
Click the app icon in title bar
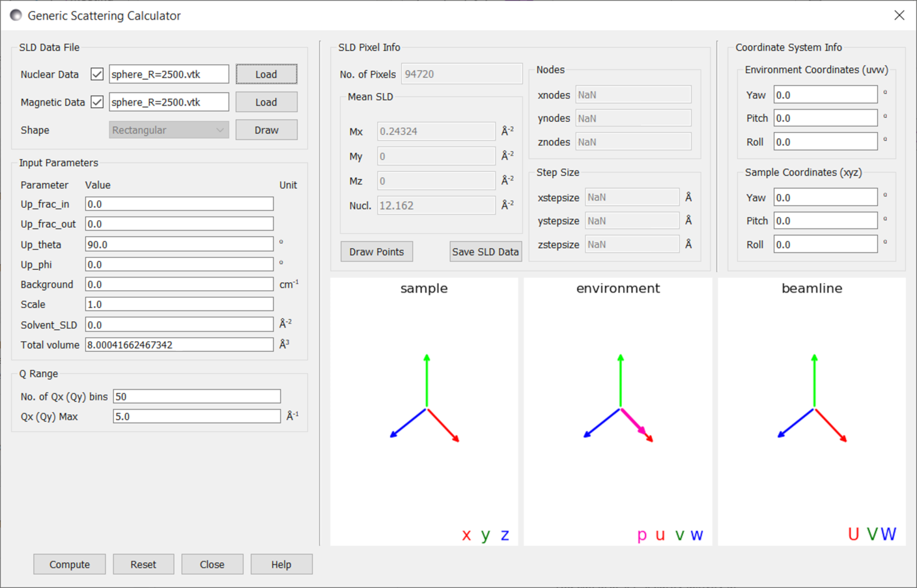16,16
